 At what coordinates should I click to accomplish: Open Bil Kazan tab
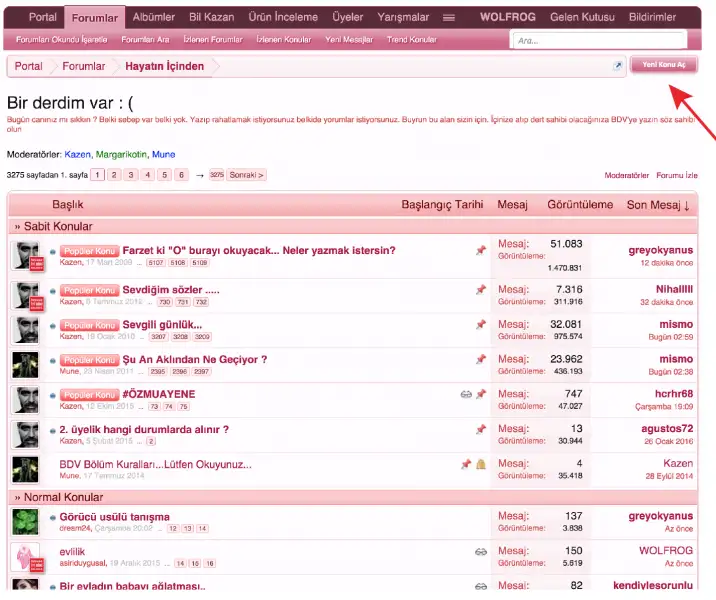211,17
